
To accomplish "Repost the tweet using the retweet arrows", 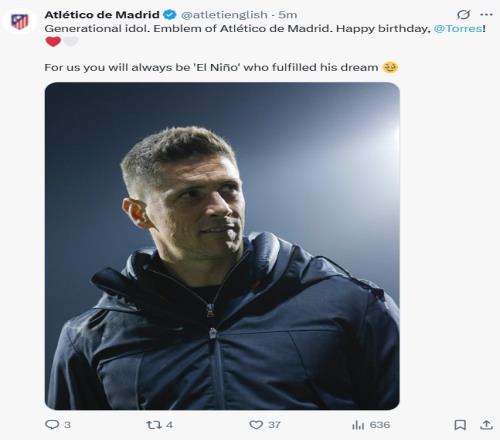I will pyautogui.click(x=154, y=425).
